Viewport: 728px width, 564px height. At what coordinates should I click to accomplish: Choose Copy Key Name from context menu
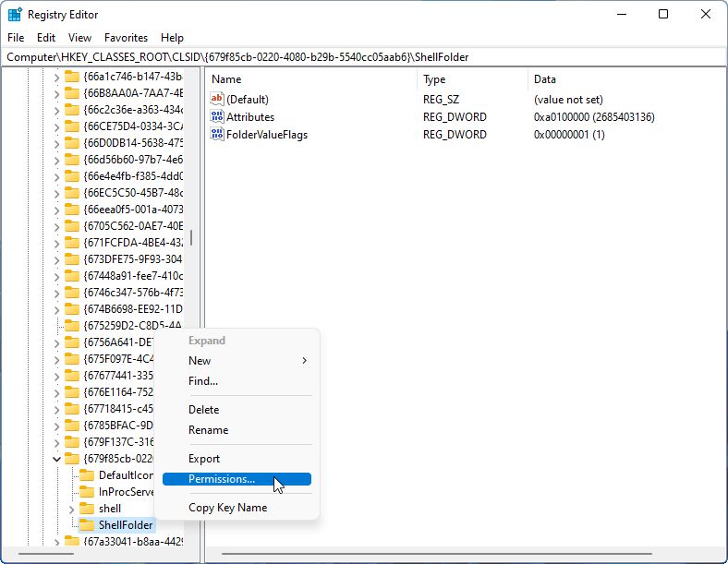(237, 508)
